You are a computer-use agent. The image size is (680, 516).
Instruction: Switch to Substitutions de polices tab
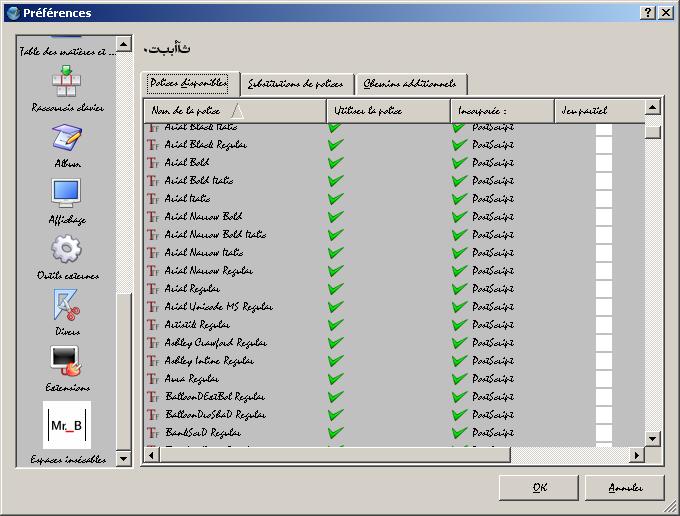[x=295, y=84]
